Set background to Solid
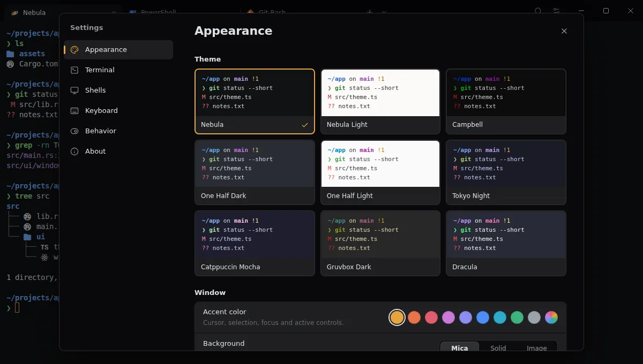 (498, 347)
